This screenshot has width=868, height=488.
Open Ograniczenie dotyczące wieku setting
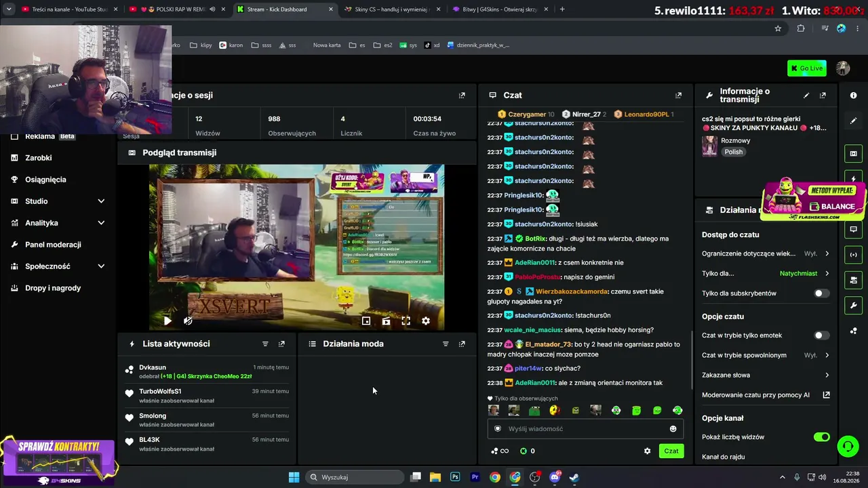point(766,253)
